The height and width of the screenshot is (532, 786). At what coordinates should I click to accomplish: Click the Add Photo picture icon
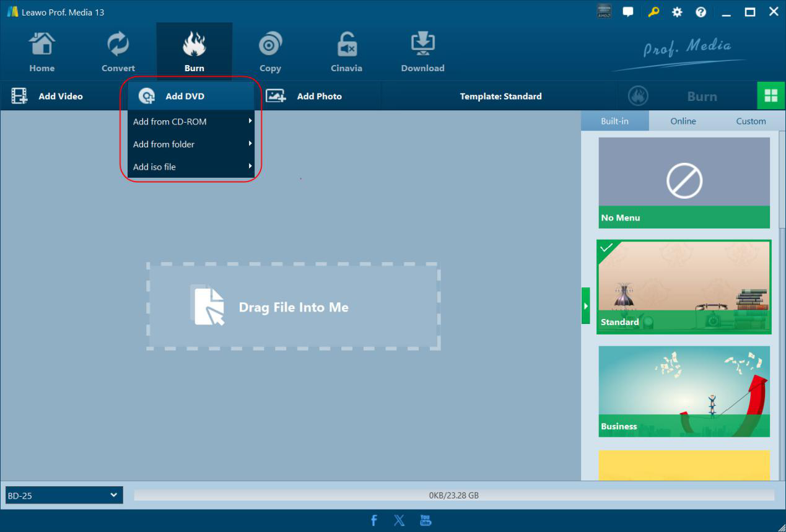(x=276, y=96)
